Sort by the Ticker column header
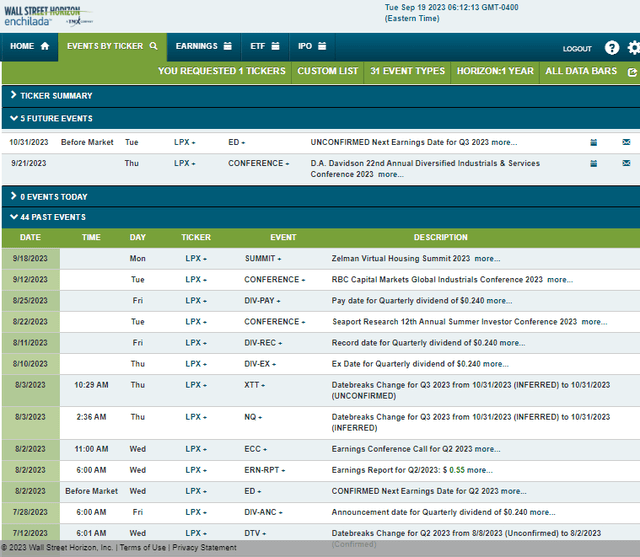 pos(196,237)
